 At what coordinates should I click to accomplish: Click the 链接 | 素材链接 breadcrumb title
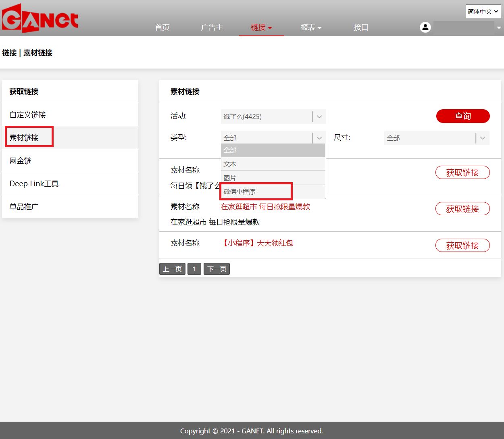[x=27, y=53]
